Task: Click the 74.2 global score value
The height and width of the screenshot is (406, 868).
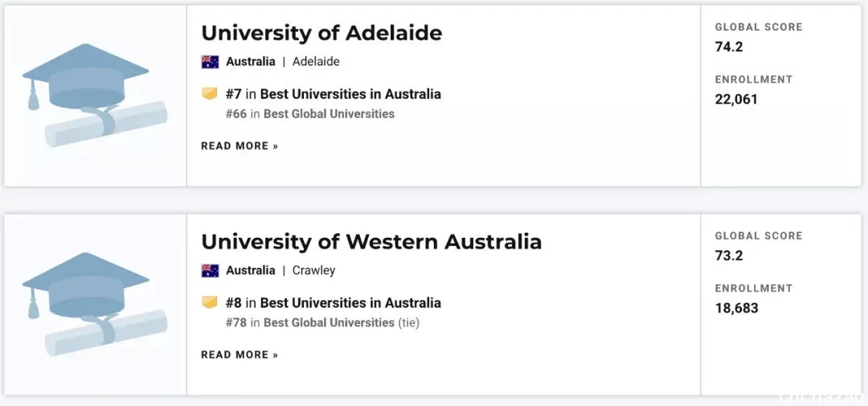Action: point(729,47)
